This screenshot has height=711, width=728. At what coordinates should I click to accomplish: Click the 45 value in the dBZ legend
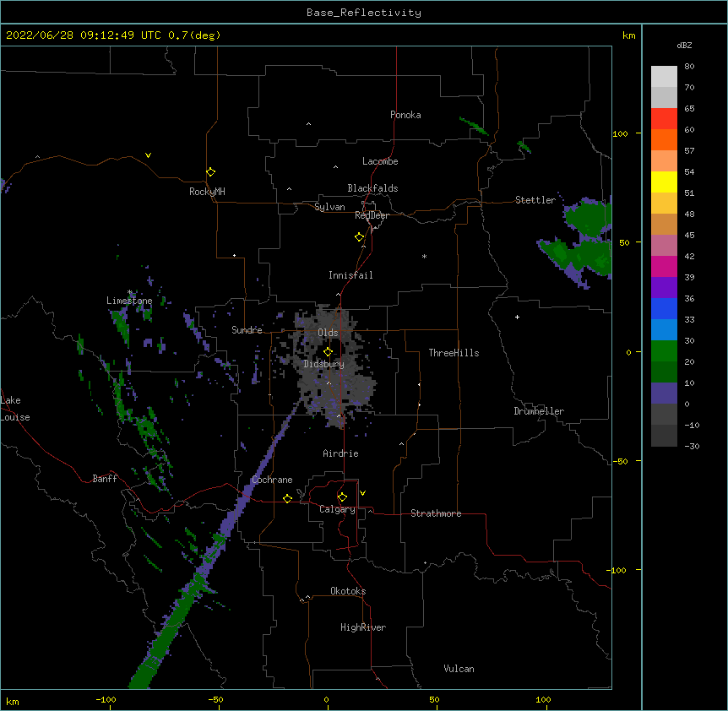pos(689,235)
